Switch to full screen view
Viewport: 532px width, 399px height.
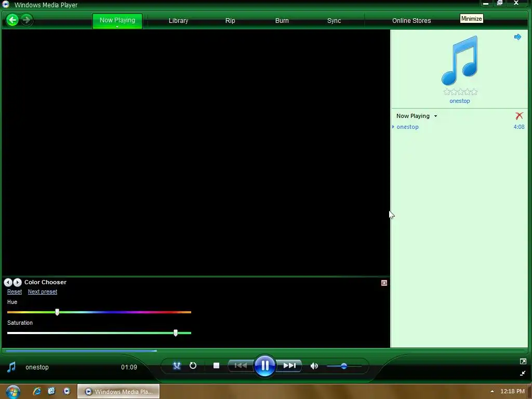[523, 362]
